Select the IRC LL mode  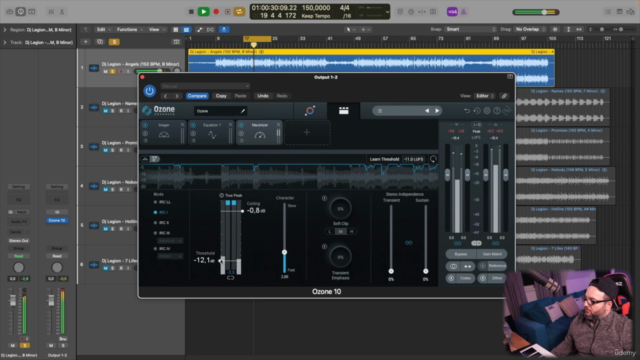(163, 202)
